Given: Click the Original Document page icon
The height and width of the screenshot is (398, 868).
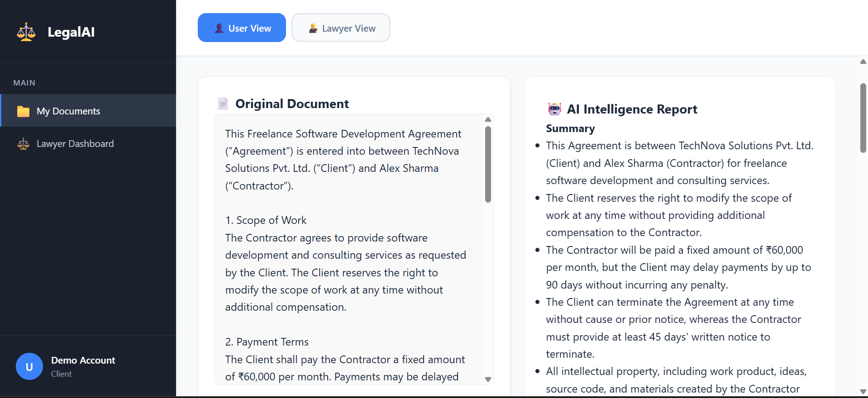Looking at the screenshot, I should [x=223, y=104].
